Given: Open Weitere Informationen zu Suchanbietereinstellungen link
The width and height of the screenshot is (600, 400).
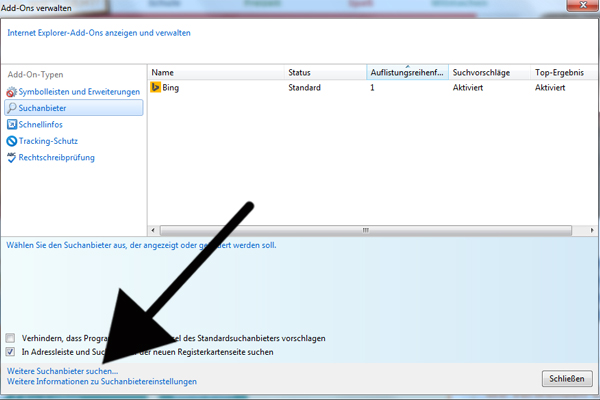Looking at the screenshot, I should pyautogui.click(x=101, y=382).
